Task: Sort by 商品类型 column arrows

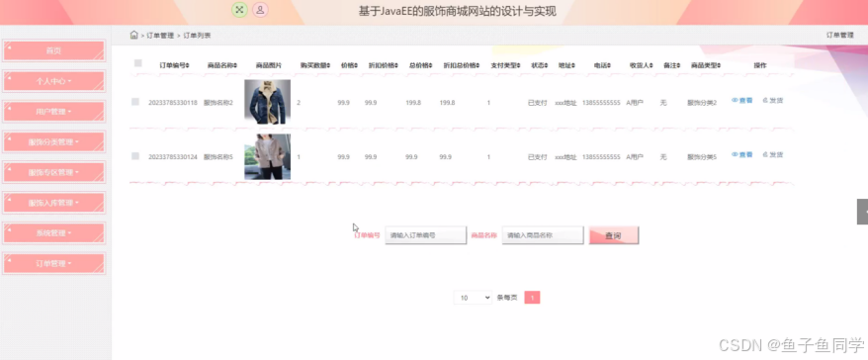Action: 719,65
